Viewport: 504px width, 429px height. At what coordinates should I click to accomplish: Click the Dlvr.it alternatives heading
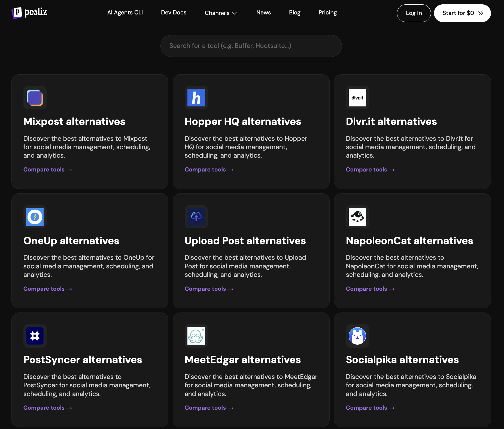[391, 122]
